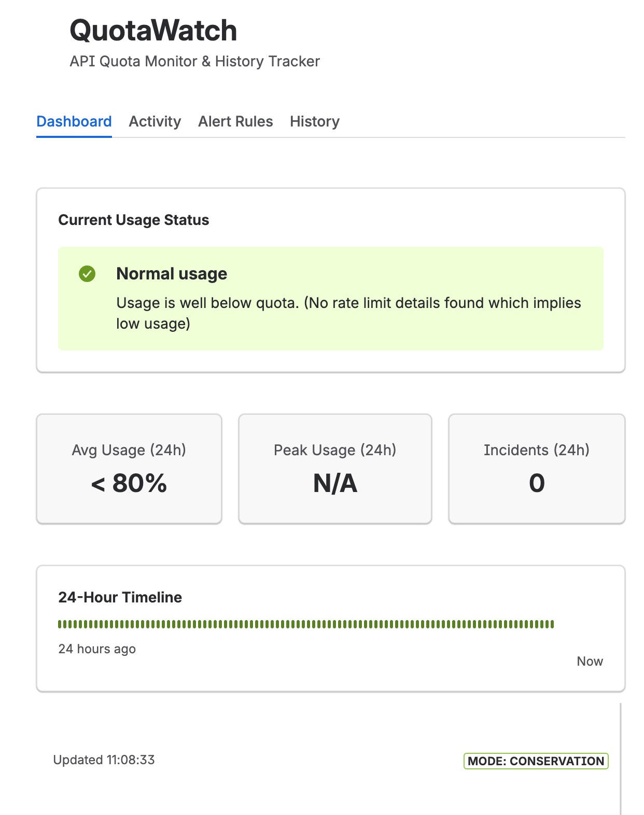Go to the History tab

point(315,121)
